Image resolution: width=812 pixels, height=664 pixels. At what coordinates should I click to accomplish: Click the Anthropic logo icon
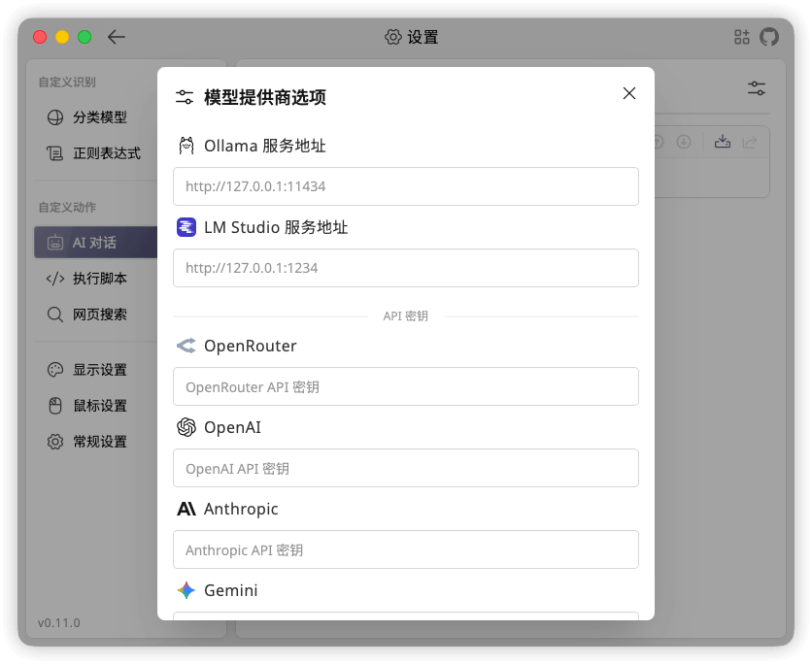tap(186, 510)
